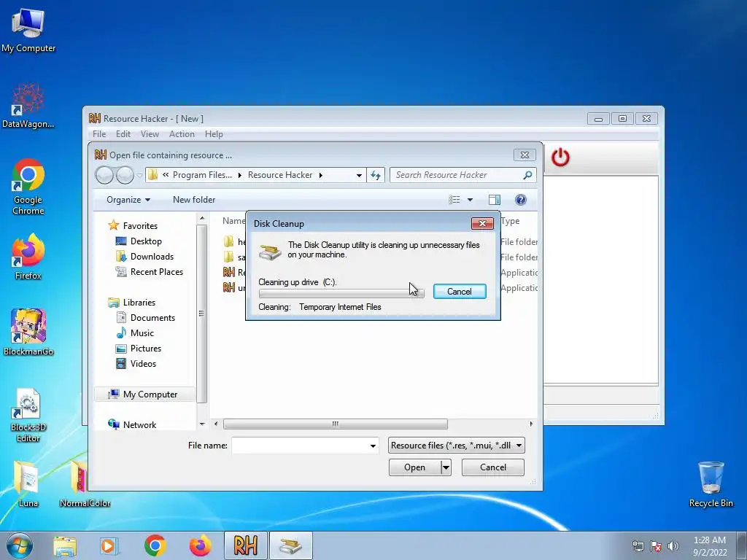Click the navigation pane vertical scrollbar
Image resolution: width=747 pixels, height=560 pixels.
(201, 314)
